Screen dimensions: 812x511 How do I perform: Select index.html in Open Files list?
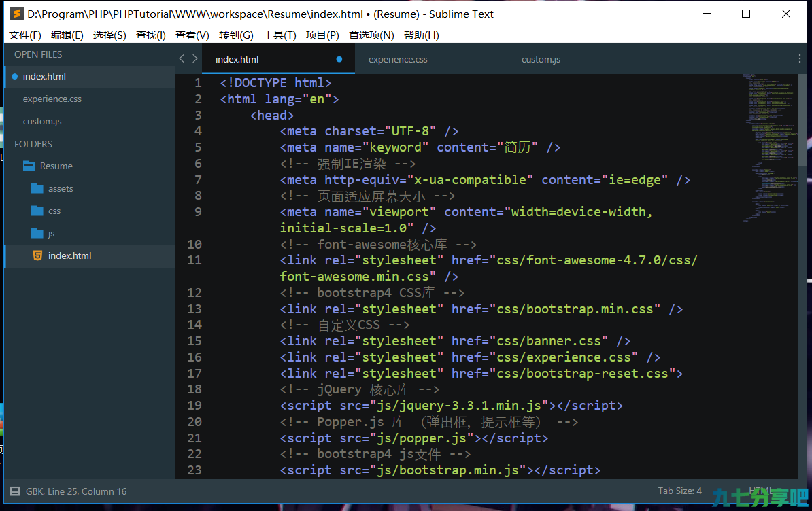point(89,77)
